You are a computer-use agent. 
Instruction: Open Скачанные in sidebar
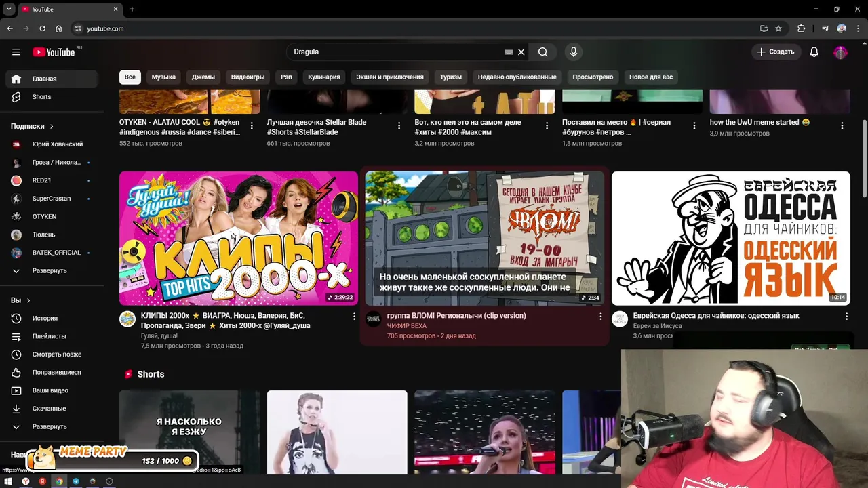click(x=52, y=409)
